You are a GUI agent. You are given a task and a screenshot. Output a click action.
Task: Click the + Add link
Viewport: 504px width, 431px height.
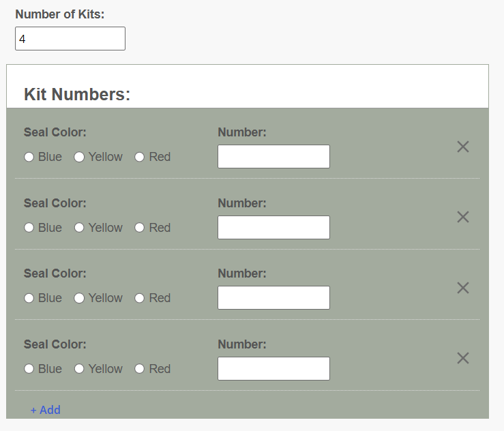point(45,410)
